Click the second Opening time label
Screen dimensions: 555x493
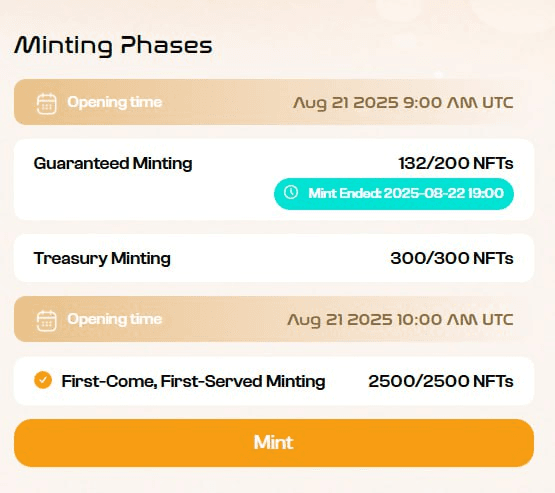point(115,319)
